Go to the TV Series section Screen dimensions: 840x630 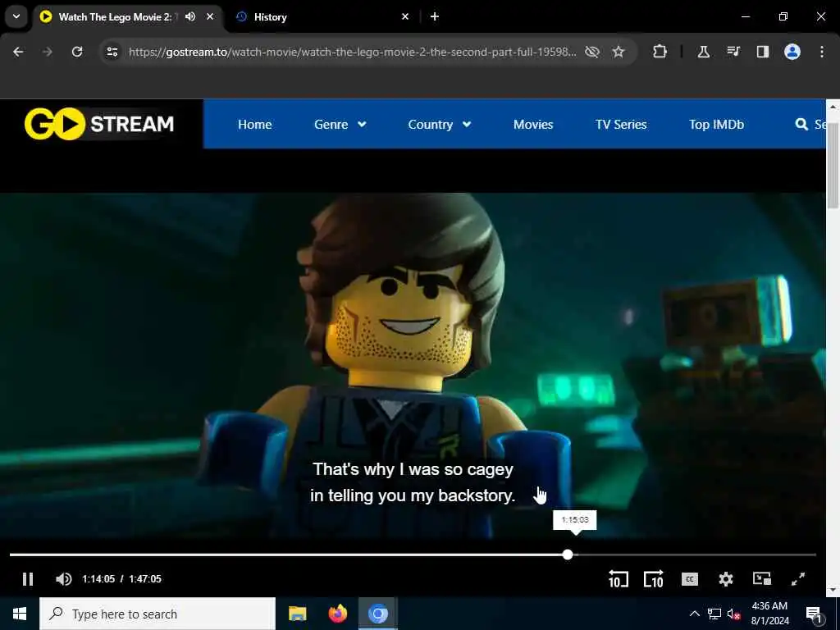pos(621,125)
